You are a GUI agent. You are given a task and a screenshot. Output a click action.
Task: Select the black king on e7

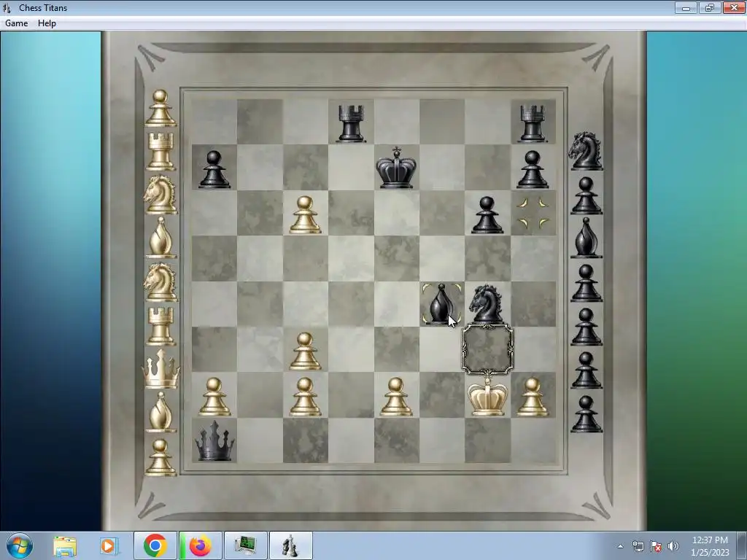point(396,168)
